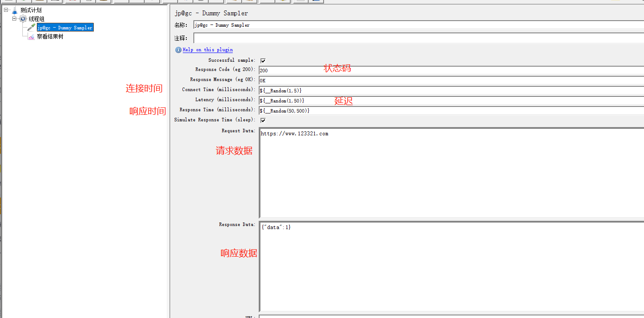Select the 线程组 thread group item
This screenshot has height=318, width=644.
(x=36, y=19)
